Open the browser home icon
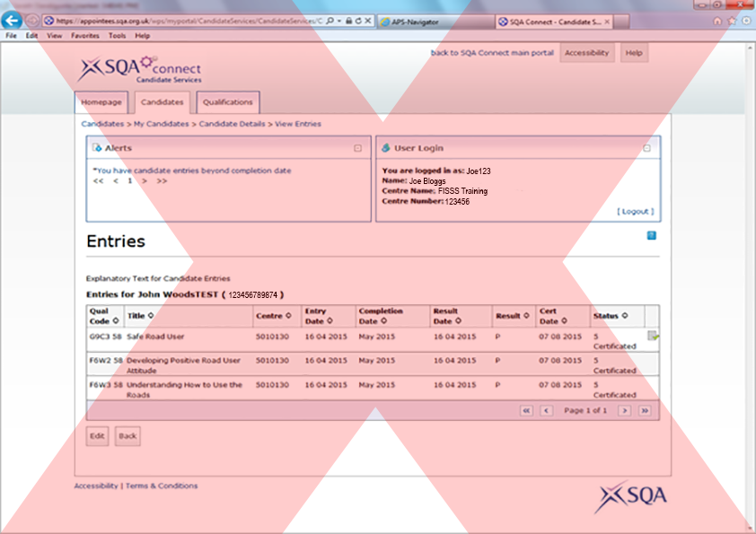The image size is (756, 534). coord(717,21)
